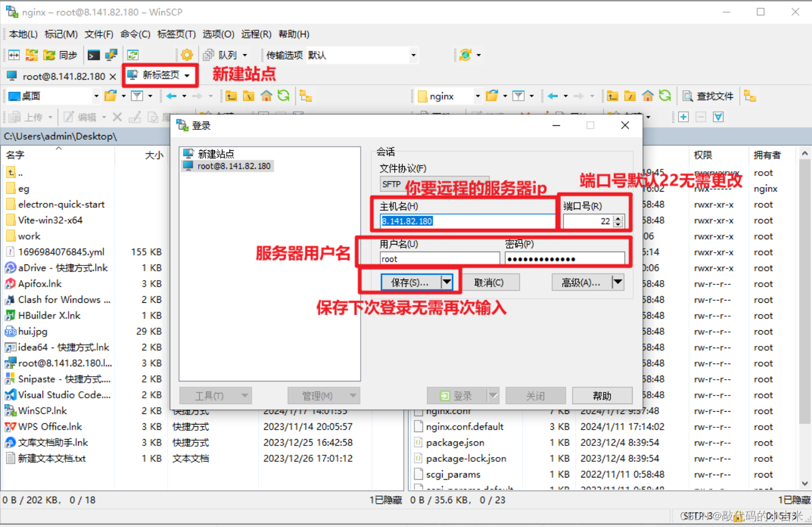The width and height of the screenshot is (812, 527).
Task: Click the 密码 password field
Action: [565, 259]
